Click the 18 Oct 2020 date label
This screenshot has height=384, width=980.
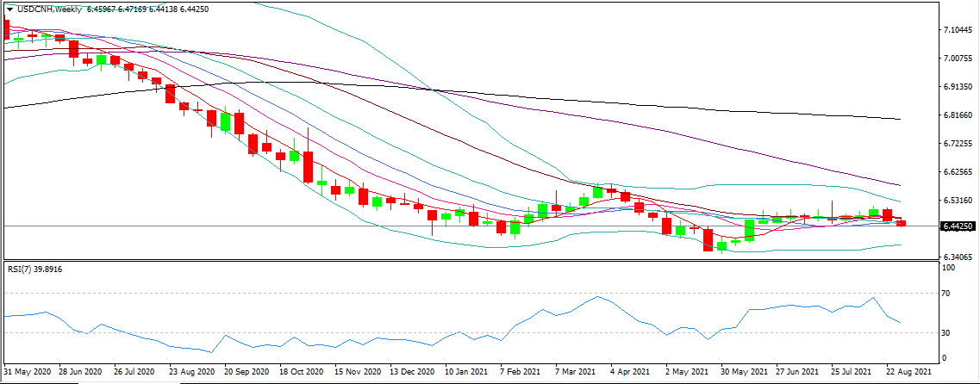click(x=303, y=370)
